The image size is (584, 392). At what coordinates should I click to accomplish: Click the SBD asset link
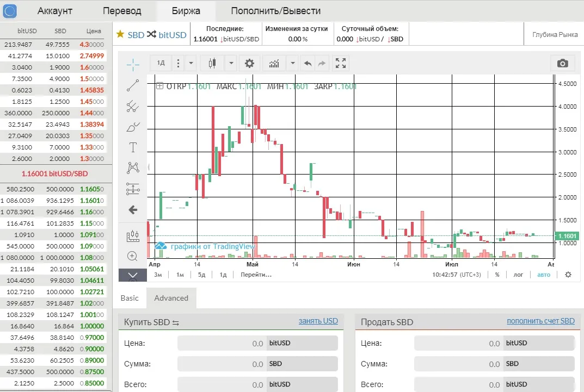tap(136, 35)
